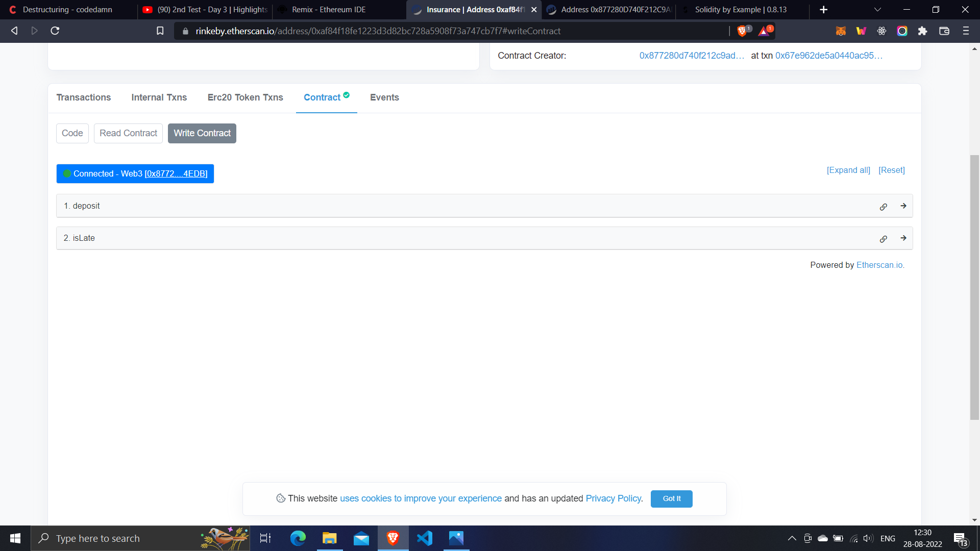Screen dimensions: 980x551
Task: Click the Windows Start button
Action: pos(15,538)
